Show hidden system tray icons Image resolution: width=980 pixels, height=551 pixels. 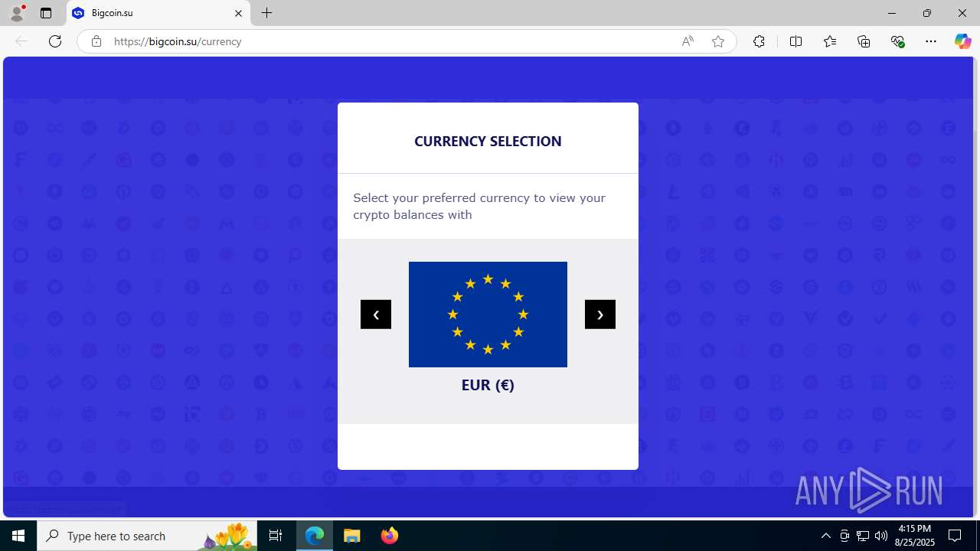[x=825, y=536]
